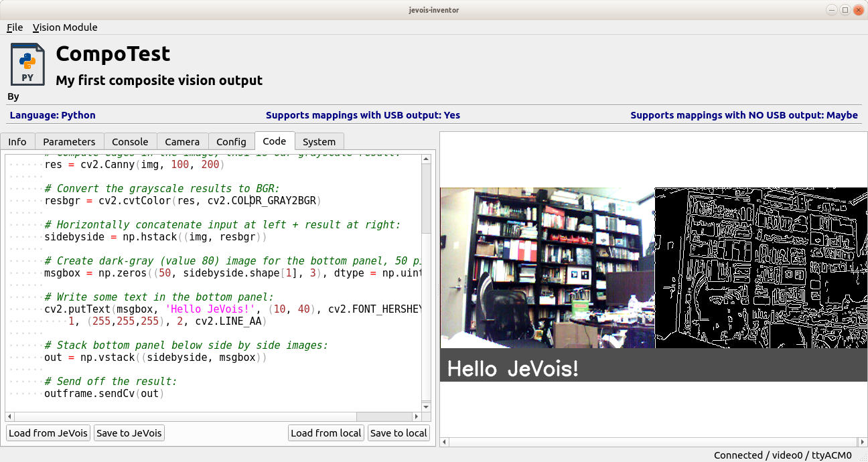Image resolution: width=868 pixels, height=462 pixels.
Task: Switch to the System tab
Action: click(319, 141)
